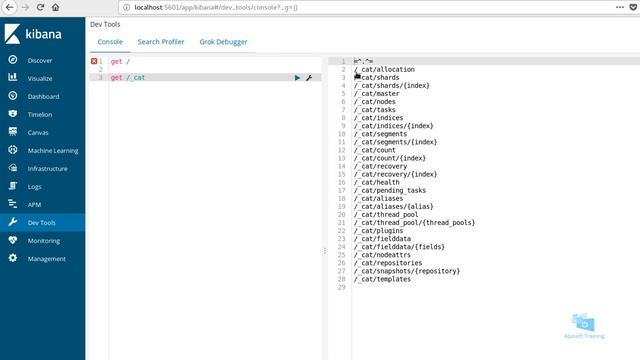
Task: Click output line /_cat/health
Action: click(376, 182)
